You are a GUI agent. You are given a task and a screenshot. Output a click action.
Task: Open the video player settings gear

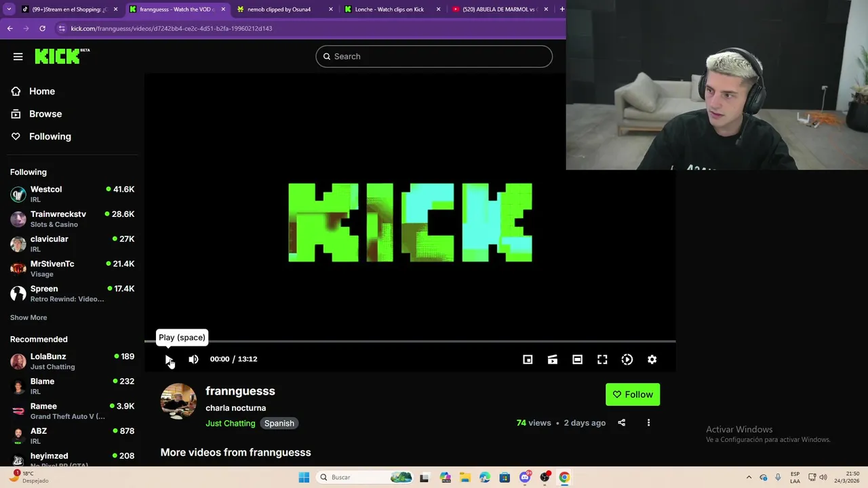tap(652, 359)
